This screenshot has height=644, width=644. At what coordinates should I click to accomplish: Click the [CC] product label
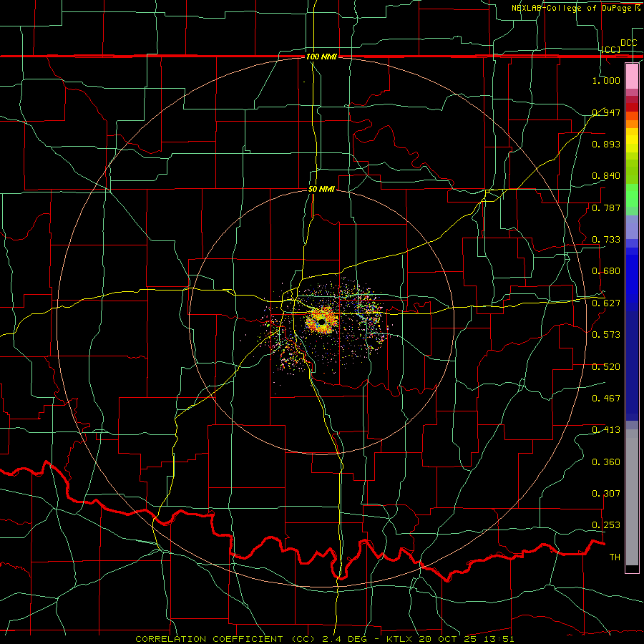pyautogui.click(x=611, y=49)
